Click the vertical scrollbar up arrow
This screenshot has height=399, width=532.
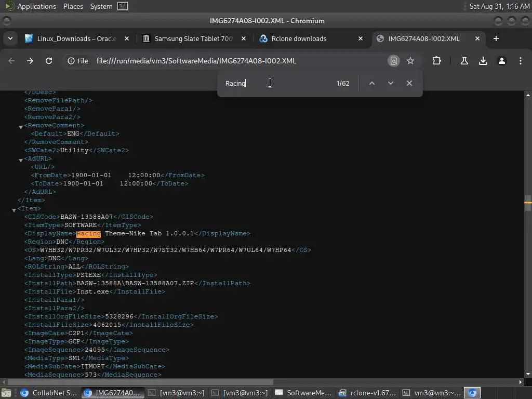(x=528, y=96)
